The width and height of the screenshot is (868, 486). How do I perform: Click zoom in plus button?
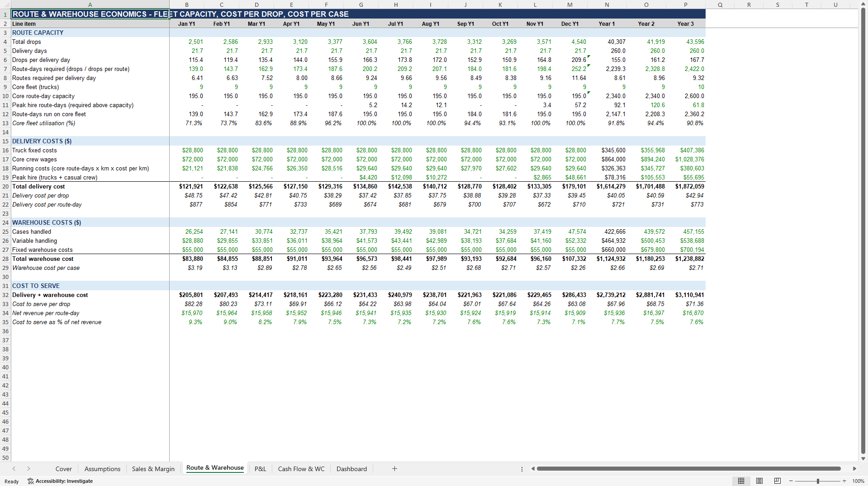tap(844, 481)
